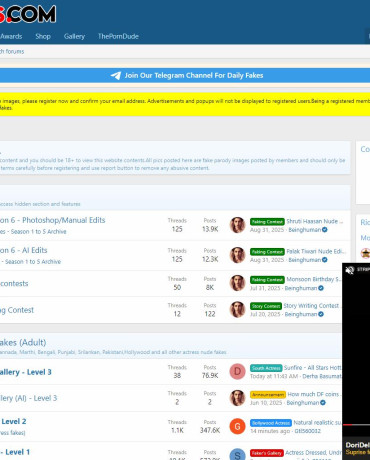Open the Awards navigation item
370x460 pixels.
[11, 36]
